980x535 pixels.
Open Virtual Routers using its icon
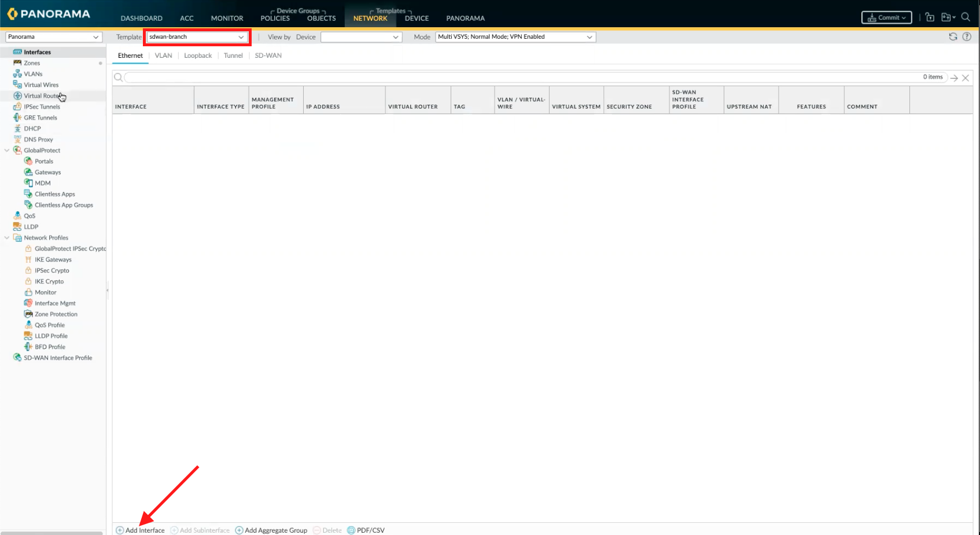17,95
